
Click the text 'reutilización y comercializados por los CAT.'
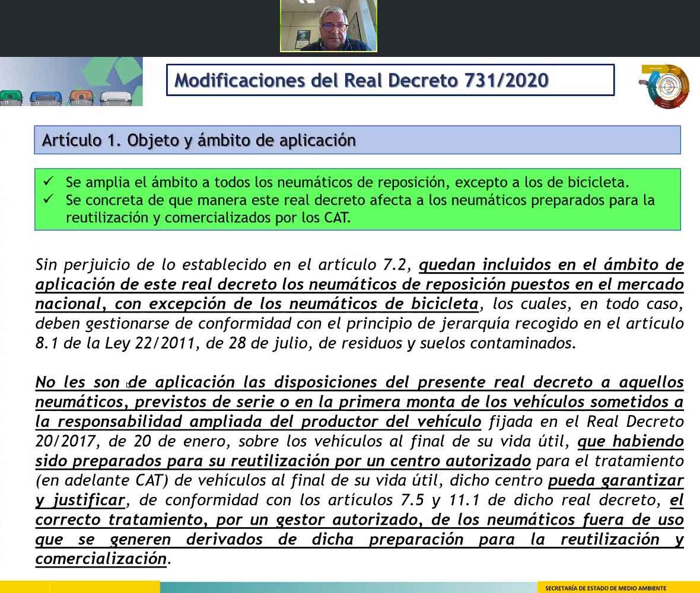208,218
